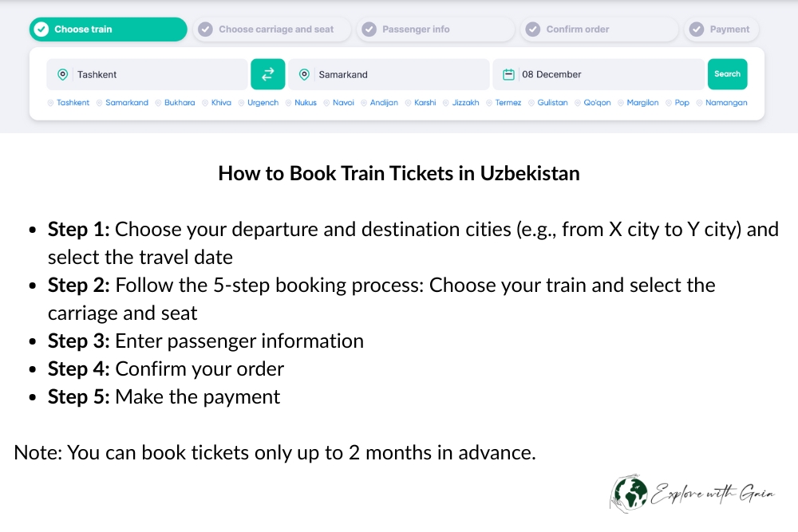
Task: Click checkmark icon on Passenger info step
Action: [x=369, y=30]
